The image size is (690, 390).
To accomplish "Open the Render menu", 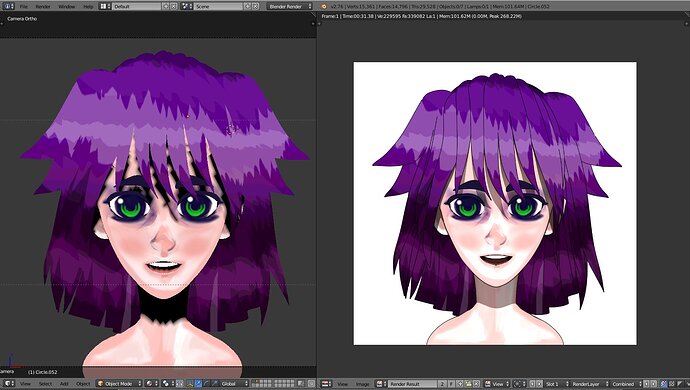I will coord(43,7).
